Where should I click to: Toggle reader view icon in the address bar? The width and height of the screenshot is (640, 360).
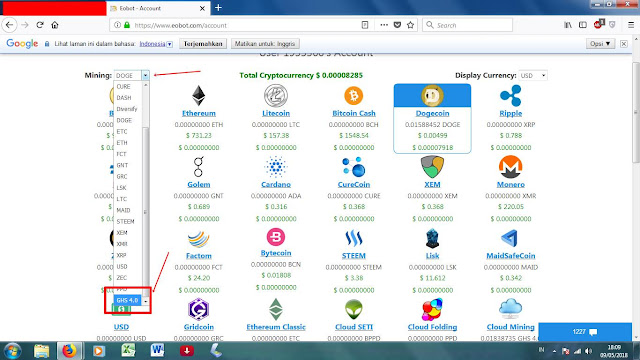(365, 25)
